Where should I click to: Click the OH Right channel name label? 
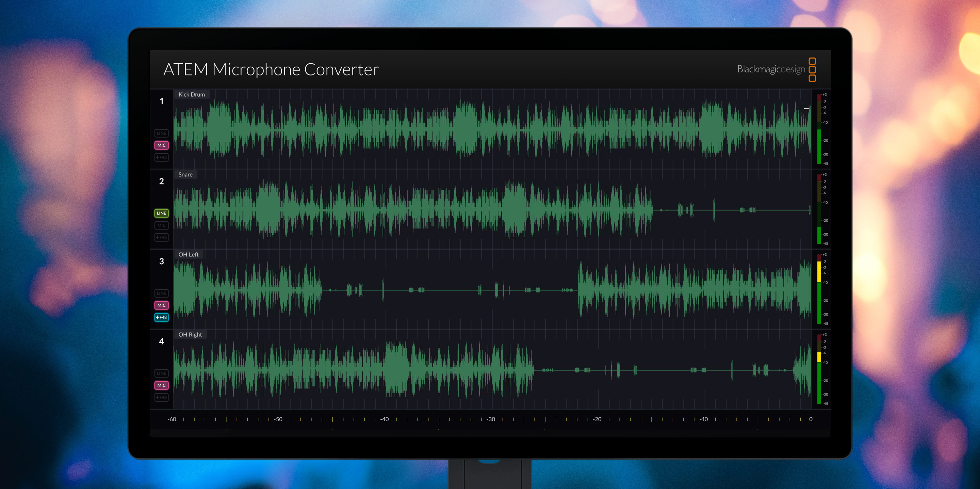[190, 334]
